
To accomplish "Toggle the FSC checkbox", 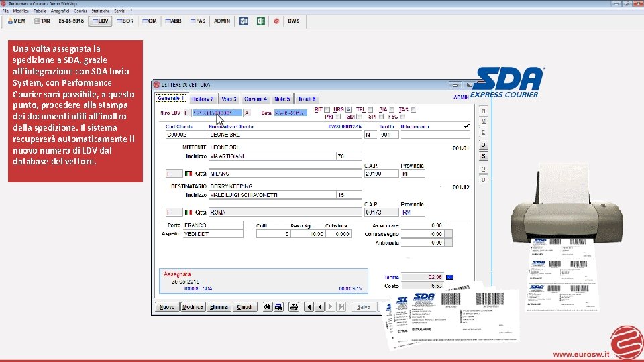I will coord(402,117).
